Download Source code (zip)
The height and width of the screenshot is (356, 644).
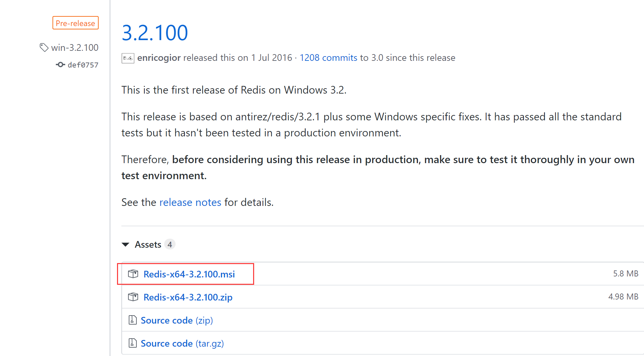(177, 320)
